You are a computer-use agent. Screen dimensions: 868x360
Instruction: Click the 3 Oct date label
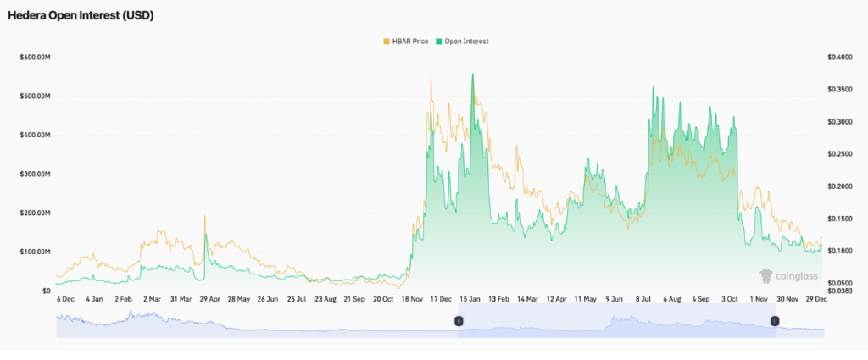730,299
